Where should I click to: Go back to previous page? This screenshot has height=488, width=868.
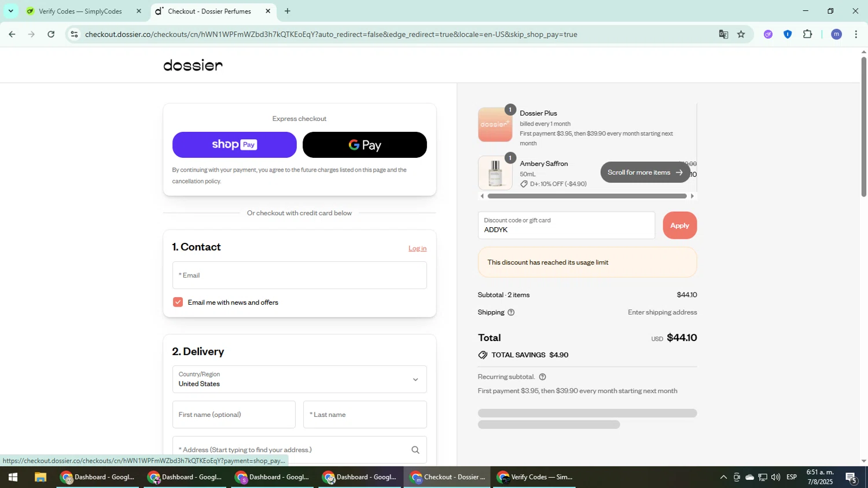(x=12, y=34)
